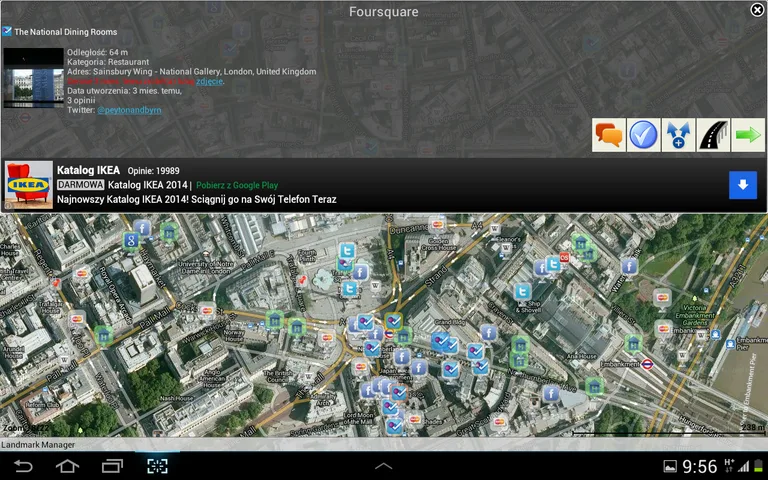The image size is (768, 480).
Task: Click the blue arrows icon with plus sign
Action: (678, 135)
